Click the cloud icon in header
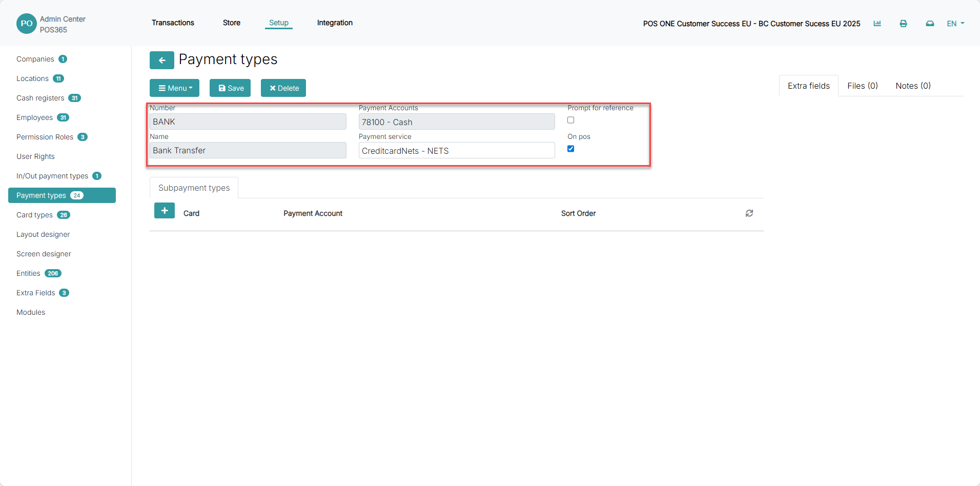This screenshot has height=486, width=980. click(930, 24)
